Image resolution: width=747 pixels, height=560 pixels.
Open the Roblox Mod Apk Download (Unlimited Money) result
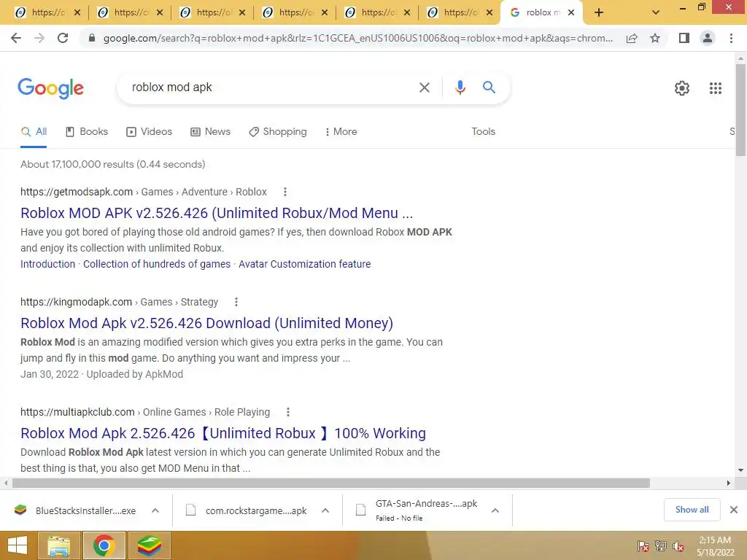pyautogui.click(x=206, y=323)
